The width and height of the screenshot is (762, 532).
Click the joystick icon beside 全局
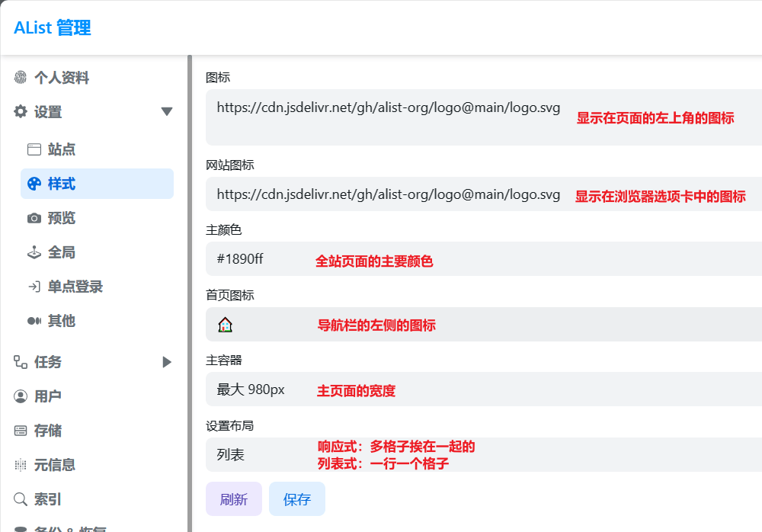click(34, 252)
